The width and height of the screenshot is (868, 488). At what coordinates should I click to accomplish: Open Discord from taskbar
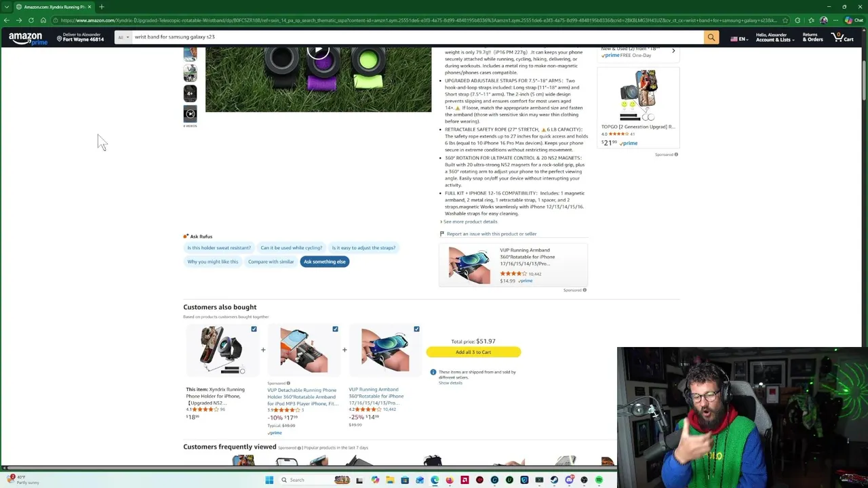tap(569, 480)
